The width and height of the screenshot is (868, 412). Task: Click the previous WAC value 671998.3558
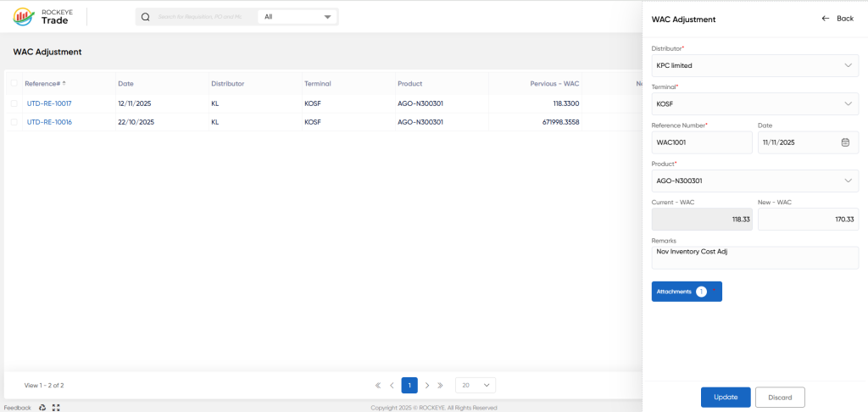(x=561, y=122)
